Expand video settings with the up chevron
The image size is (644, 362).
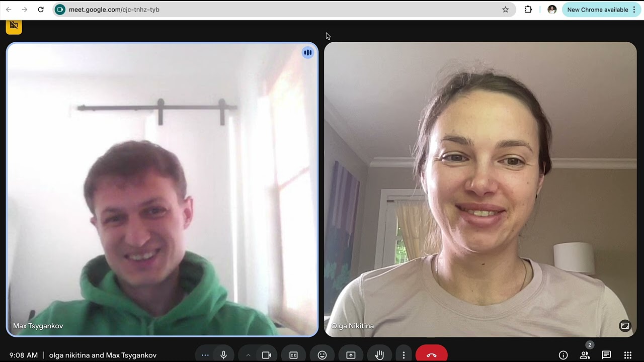tap(248, 355)
